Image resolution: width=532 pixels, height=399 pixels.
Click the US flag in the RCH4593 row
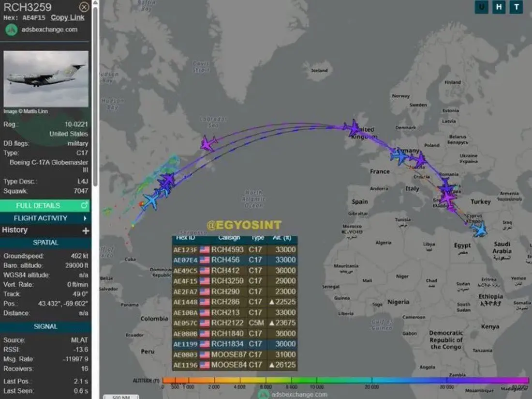205,250
